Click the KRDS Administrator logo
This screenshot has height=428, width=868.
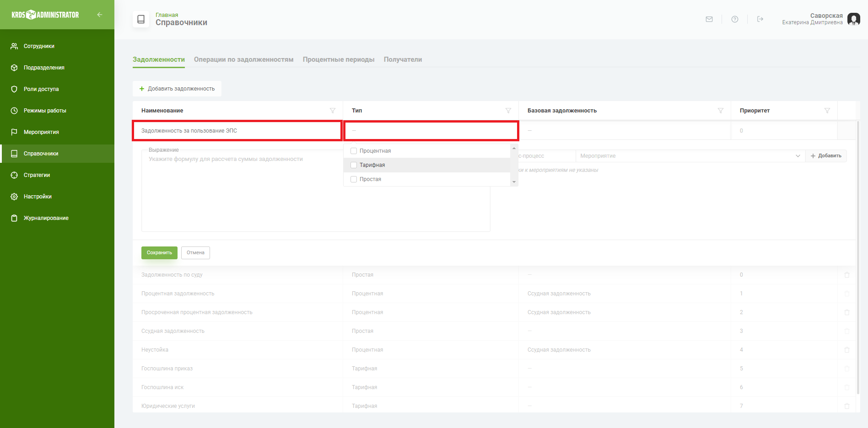[x=45, y=15]
